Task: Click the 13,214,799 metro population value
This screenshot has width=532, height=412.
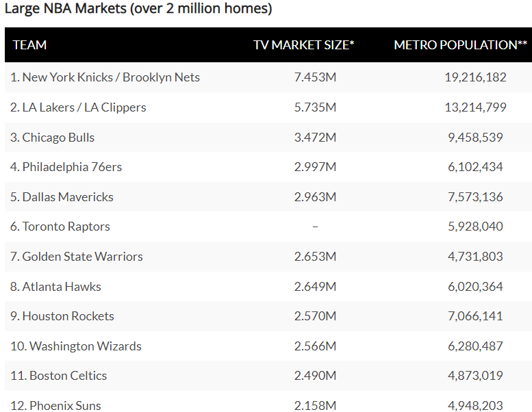Action: coord(475,107)
